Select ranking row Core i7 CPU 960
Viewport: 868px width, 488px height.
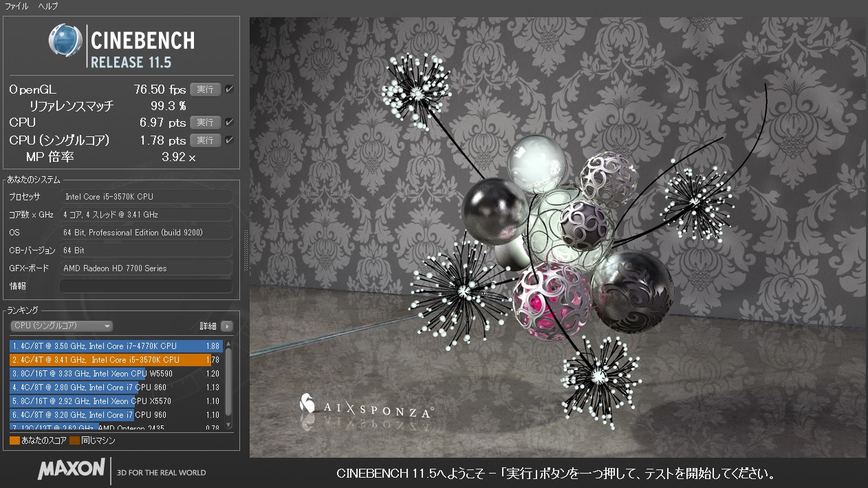(x=116, y=415)
